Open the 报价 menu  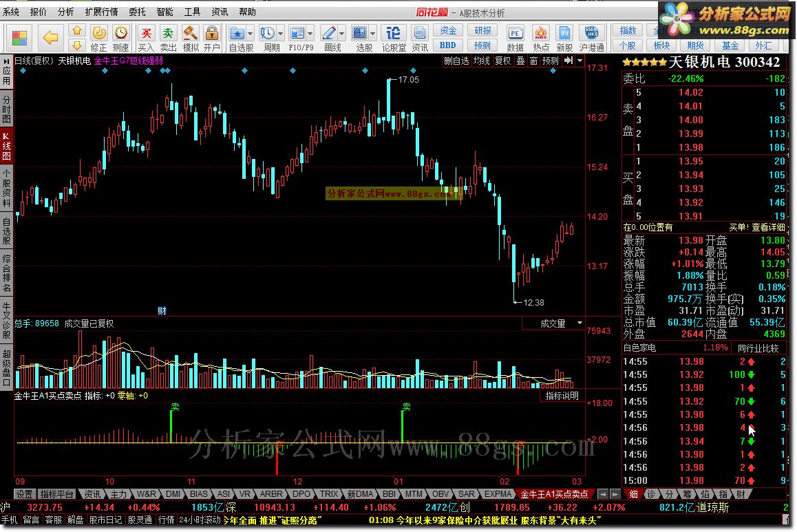coord(38,11)
